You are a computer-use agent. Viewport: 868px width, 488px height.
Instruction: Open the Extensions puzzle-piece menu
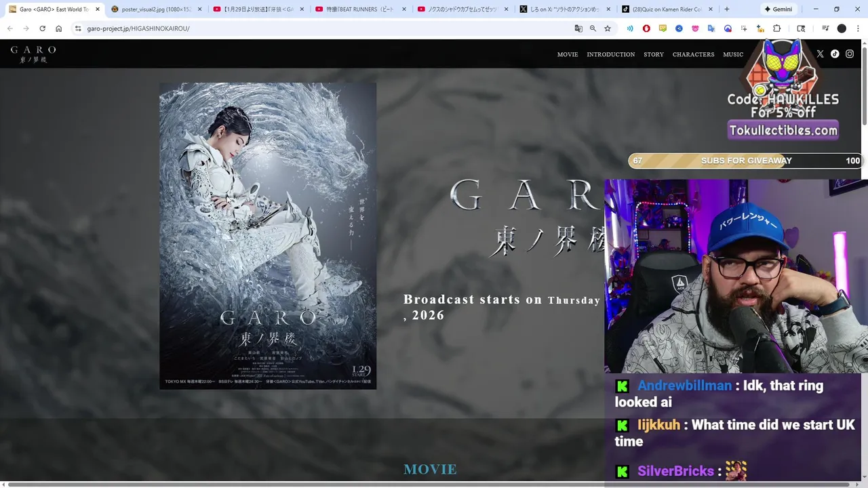[x=777, y=28]
